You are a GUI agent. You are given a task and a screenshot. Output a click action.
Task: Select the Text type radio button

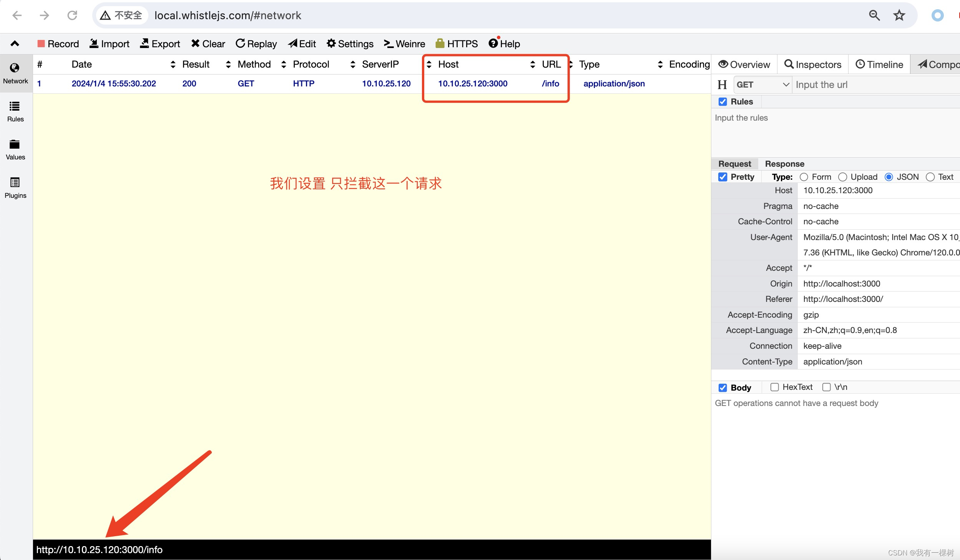[x=930, y=177]
